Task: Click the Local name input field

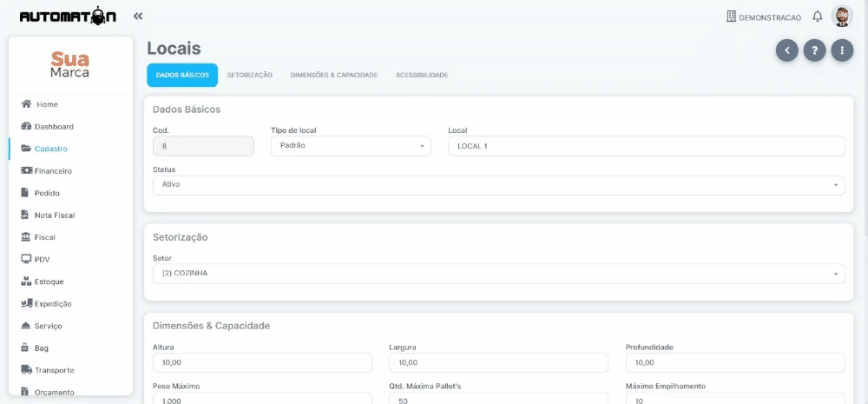Action: [x=646, y=146]
